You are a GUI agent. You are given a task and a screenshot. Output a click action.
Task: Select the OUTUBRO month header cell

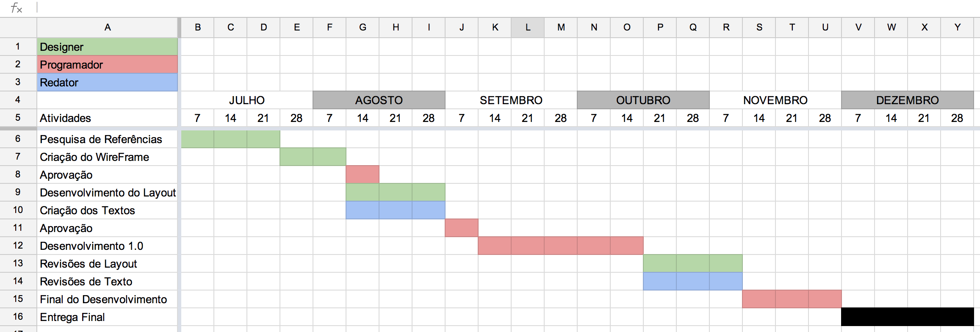[643, 100]
